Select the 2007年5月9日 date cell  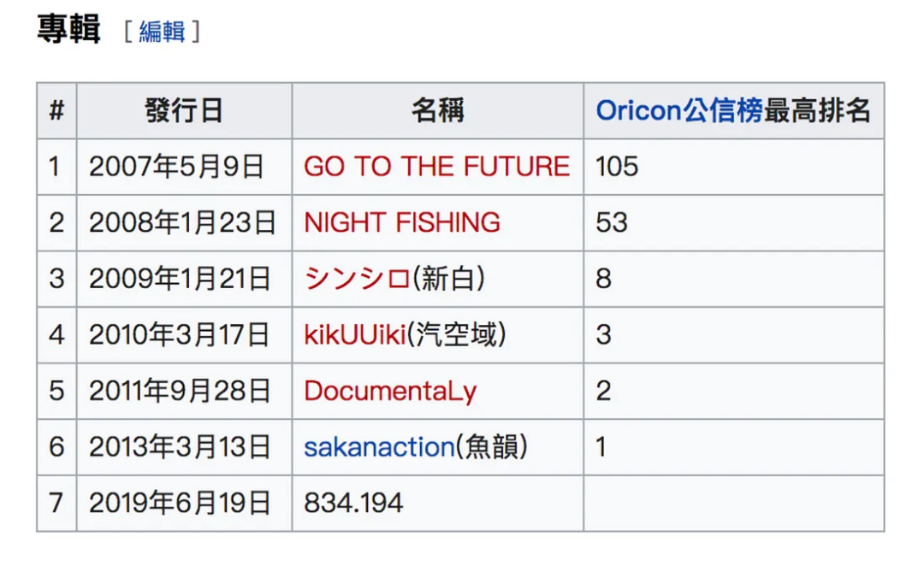pyautogui.click(x=176, y=166)
